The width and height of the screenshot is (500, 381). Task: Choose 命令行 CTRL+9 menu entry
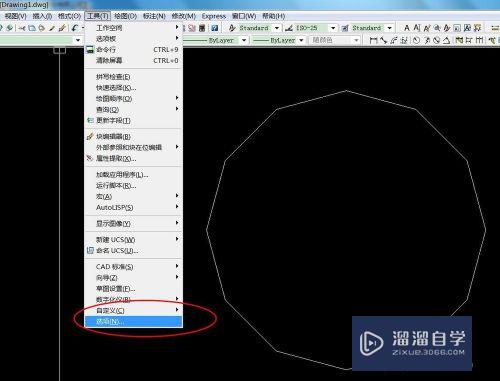(133, 50)
